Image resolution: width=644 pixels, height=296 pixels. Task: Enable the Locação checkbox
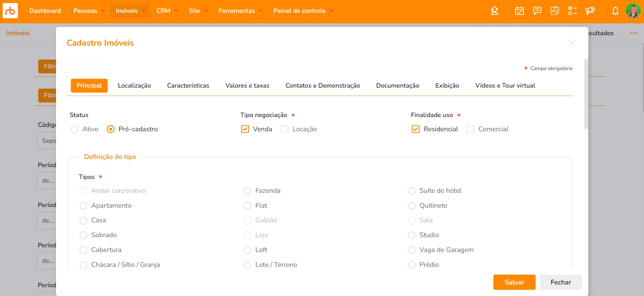tap(285, 129)
